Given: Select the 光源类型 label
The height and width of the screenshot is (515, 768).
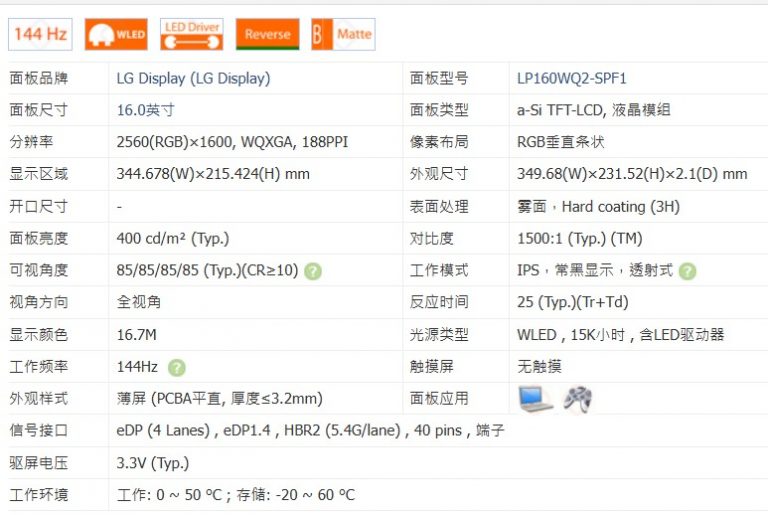Looking at the screenshot, I should pos(439,335).
